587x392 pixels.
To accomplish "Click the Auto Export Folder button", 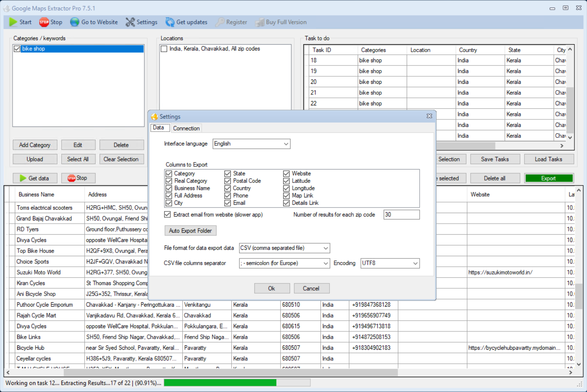I will (190, 231).
